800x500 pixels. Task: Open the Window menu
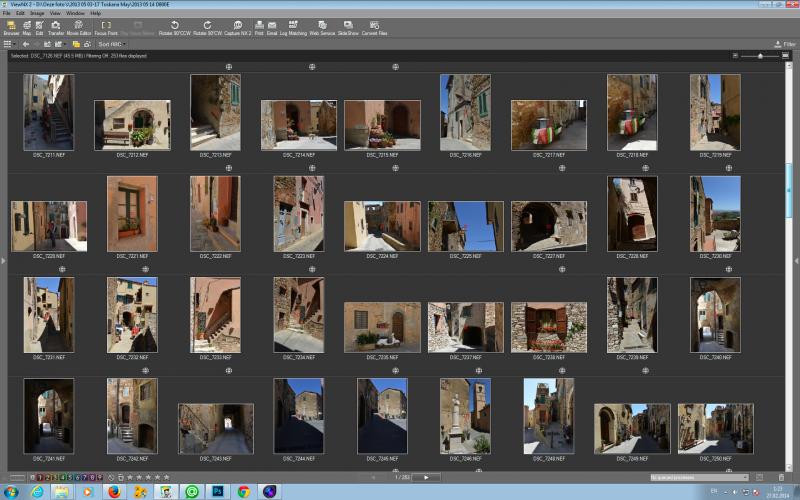76,13
